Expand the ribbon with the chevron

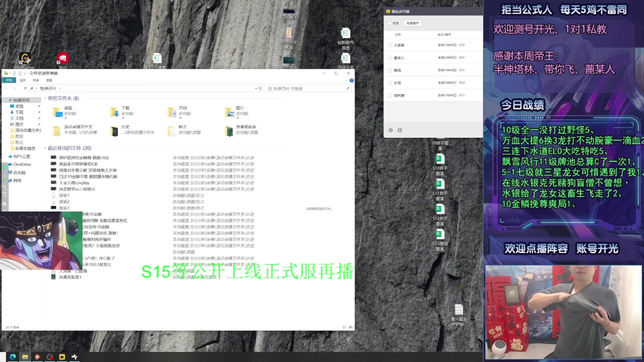click(x=346, y=80)
